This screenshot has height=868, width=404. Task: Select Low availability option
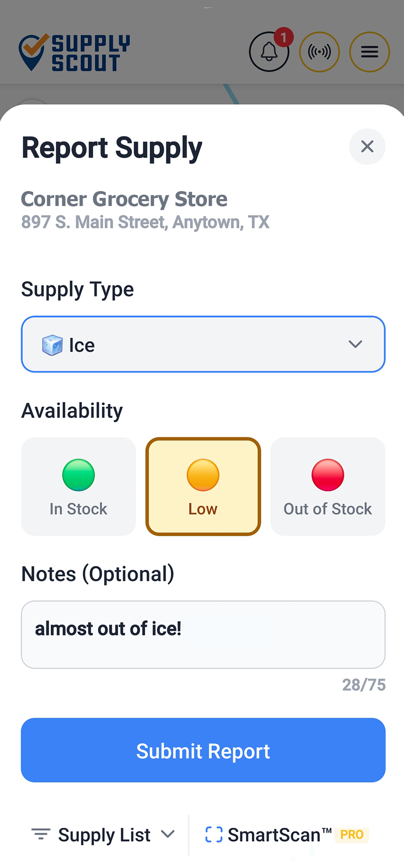203,486
